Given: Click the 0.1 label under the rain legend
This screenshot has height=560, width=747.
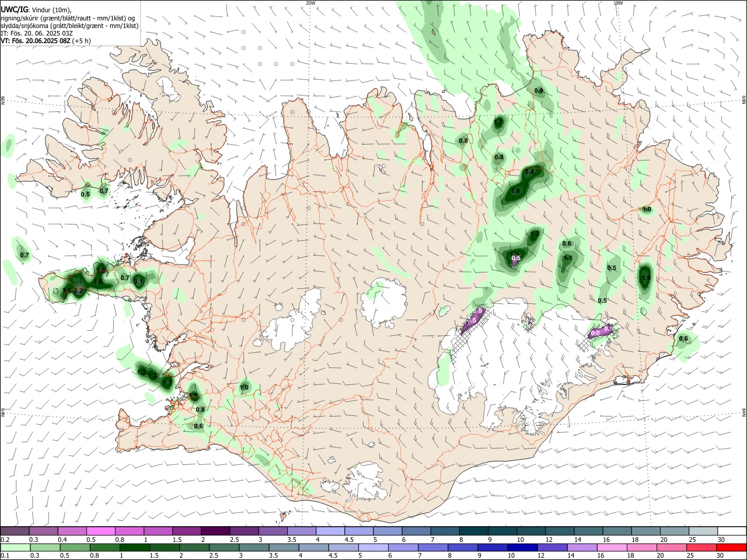Looking at the screenshot, I should click(x=5, y=556).
